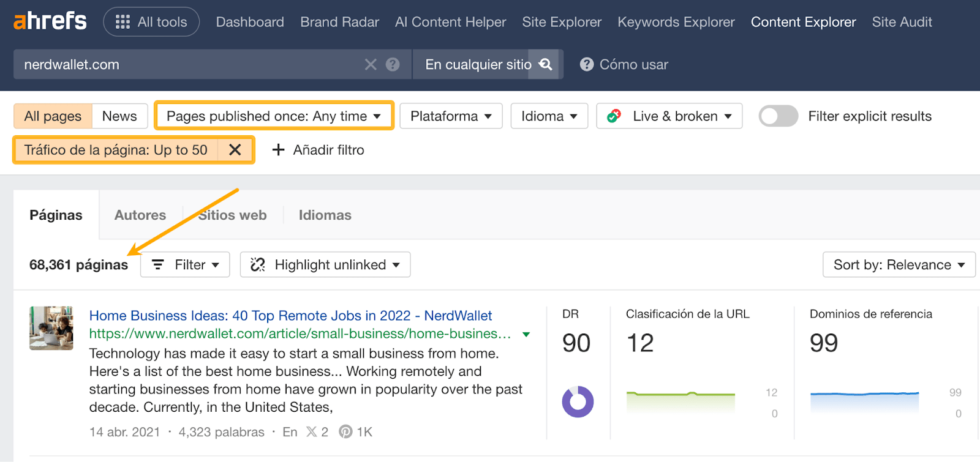The width and height of the screenshot is (980, 462).
Task: Click the DR value 90
Action: click(x=576, y=343)
